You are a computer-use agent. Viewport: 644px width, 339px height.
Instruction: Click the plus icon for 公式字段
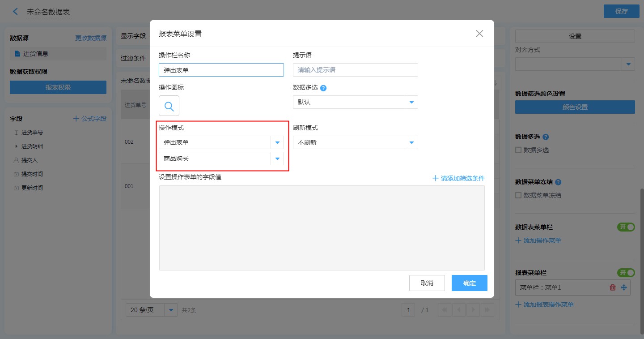point(76,119)
